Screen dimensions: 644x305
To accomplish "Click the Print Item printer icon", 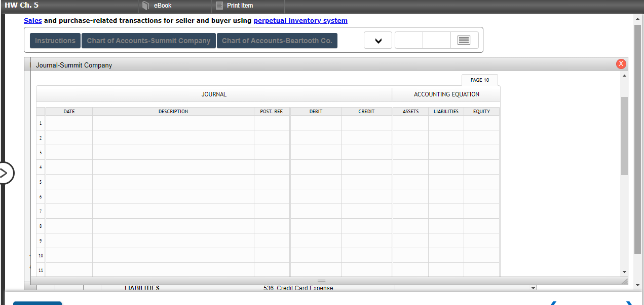I will click(x=218, y=6).
